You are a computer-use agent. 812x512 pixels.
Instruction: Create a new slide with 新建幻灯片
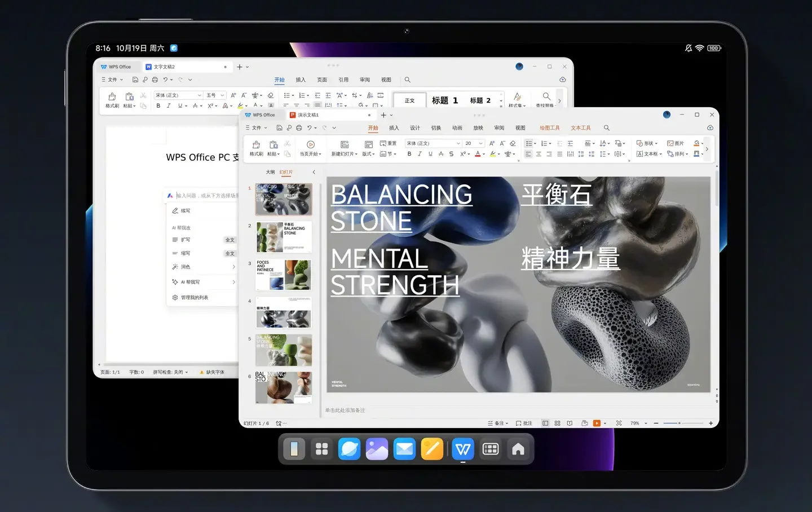point(345,148)
